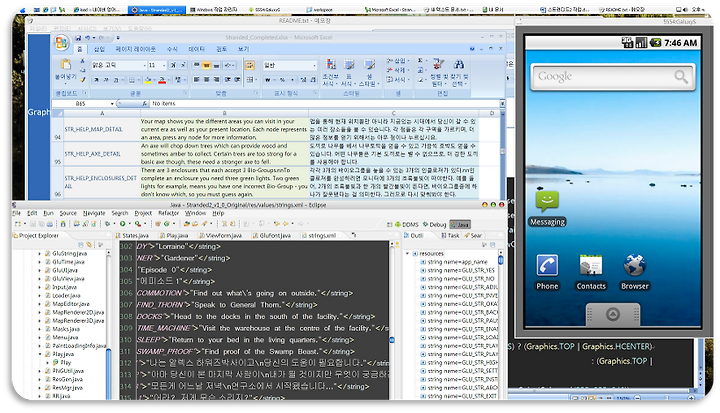This screenshot has width=720, height=413.
Task: Click Windows 작업 관리자 taskbar button
Action: pyautogui.click(x=215, y=9)
